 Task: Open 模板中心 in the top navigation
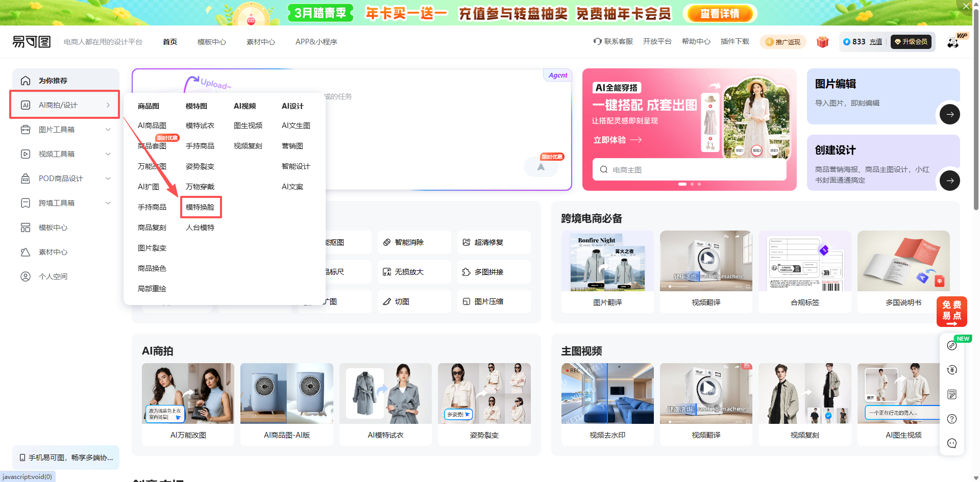tap(212, 42)
